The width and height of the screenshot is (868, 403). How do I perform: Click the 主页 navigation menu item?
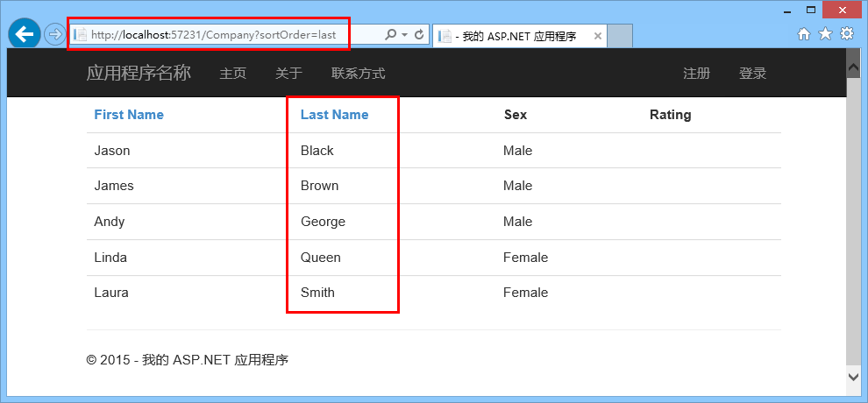pos(233,73)
